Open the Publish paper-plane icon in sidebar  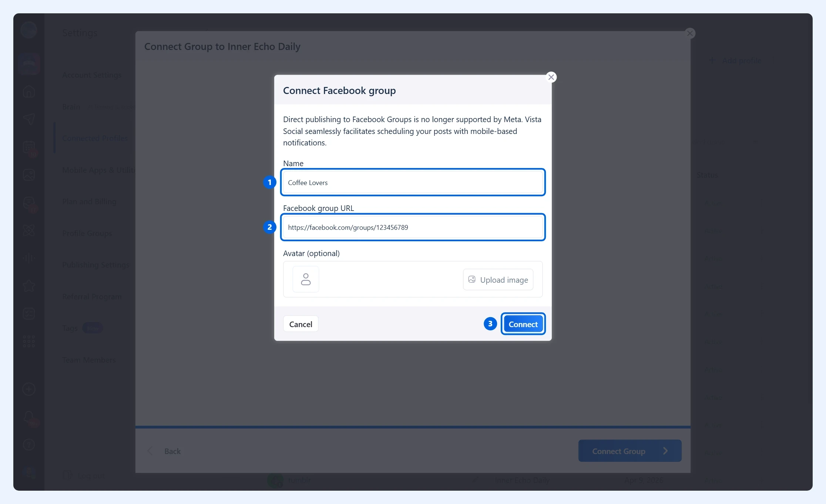[x=29, y=119]
